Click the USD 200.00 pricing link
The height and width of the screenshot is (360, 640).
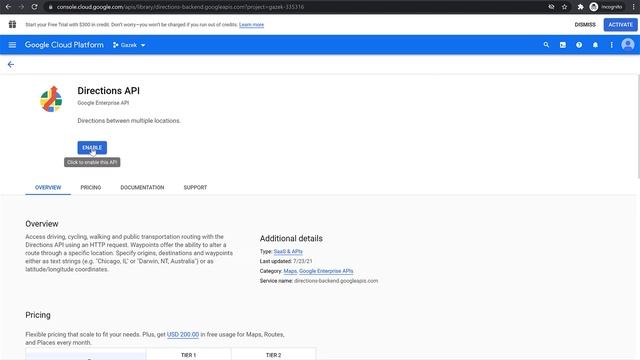point(183,334)
